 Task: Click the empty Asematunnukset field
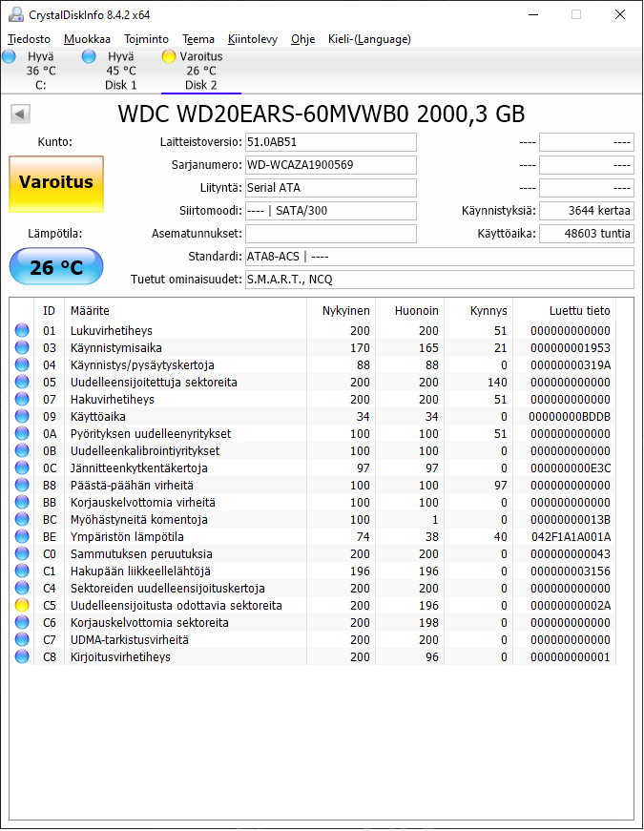(331, 233)
